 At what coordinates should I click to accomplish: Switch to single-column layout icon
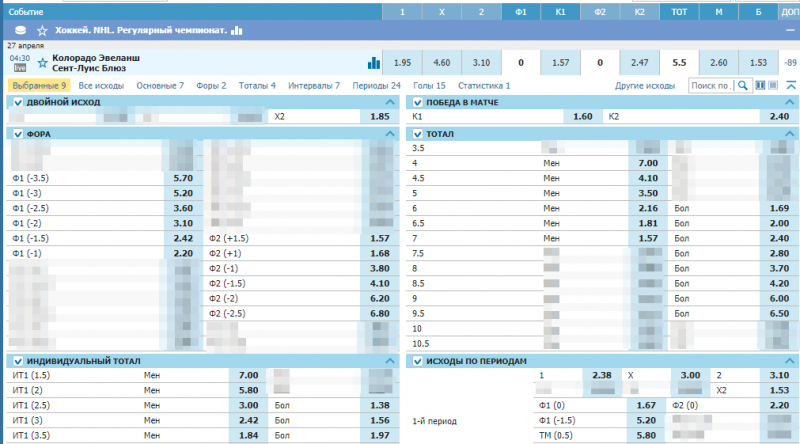(x=773, y=86)
